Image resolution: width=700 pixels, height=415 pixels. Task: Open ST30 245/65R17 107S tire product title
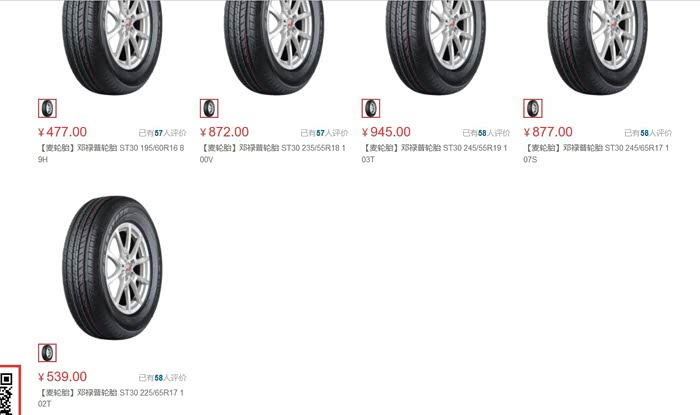[x=596, y=153]
